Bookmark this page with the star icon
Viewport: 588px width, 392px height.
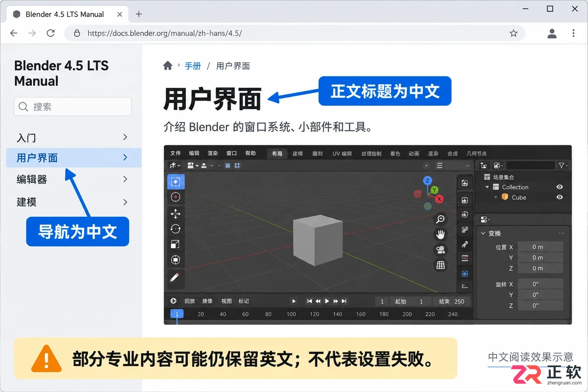pos(513,33)
